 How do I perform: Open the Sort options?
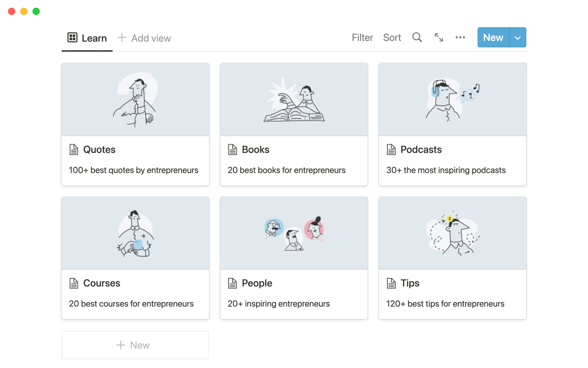[392, 37]
